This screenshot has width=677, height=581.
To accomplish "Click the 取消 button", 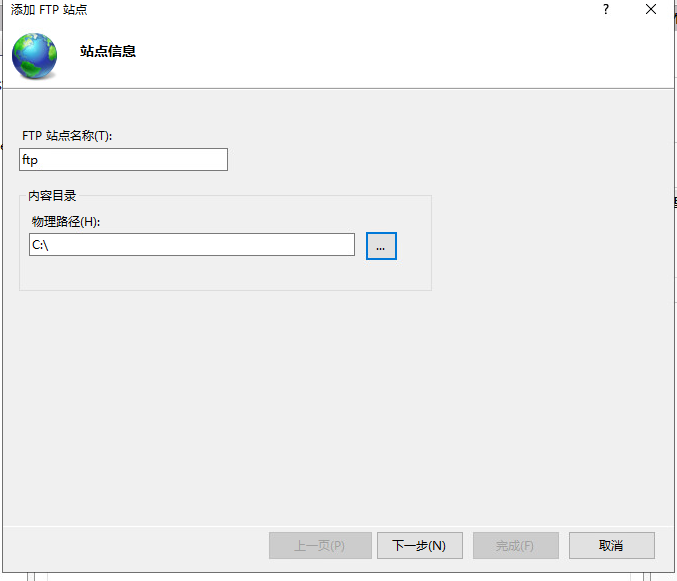I will [x=611, y=546].
